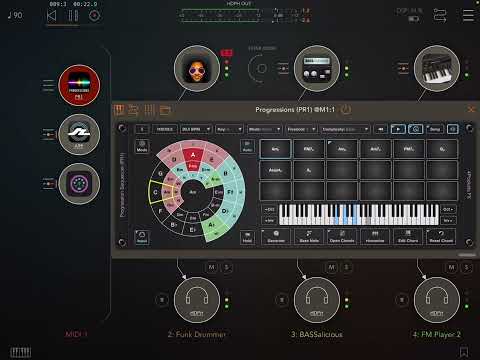Select green Ab segment on chord wheel
480x360 pixels.
212,226
